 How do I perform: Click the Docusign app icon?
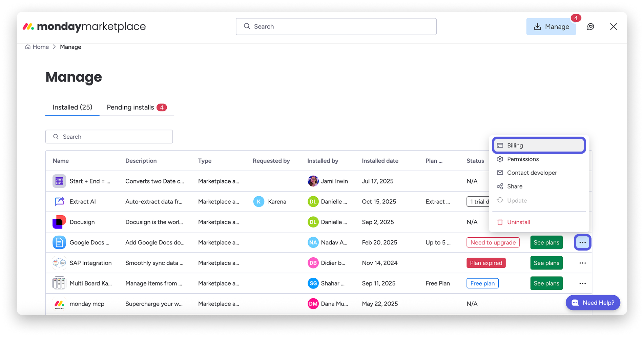coord(59,222)
